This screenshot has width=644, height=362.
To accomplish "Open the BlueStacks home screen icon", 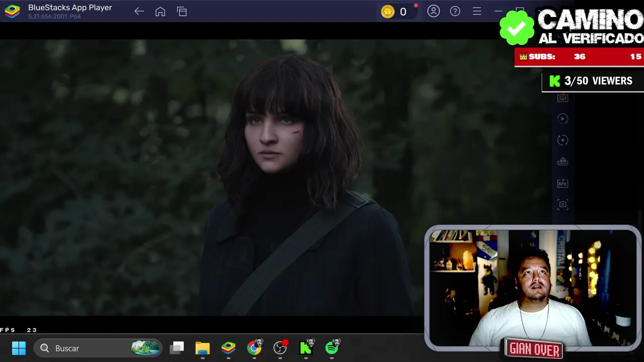I will coord(160,12).
